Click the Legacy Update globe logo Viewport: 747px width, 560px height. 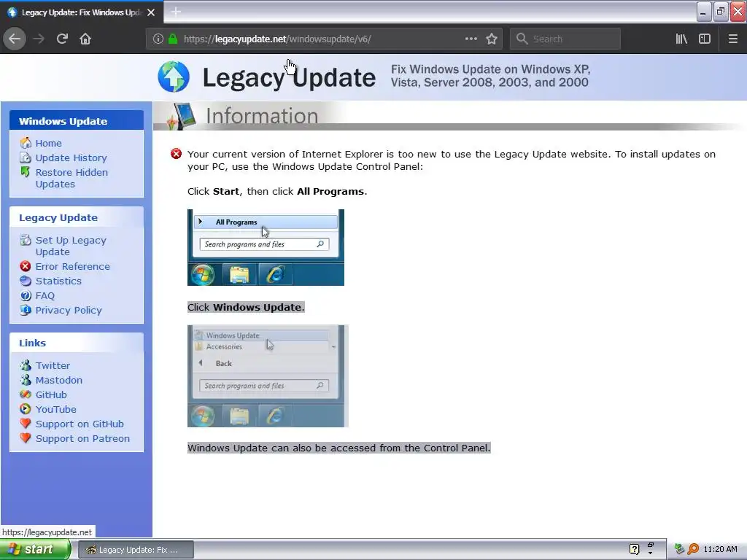174,77
